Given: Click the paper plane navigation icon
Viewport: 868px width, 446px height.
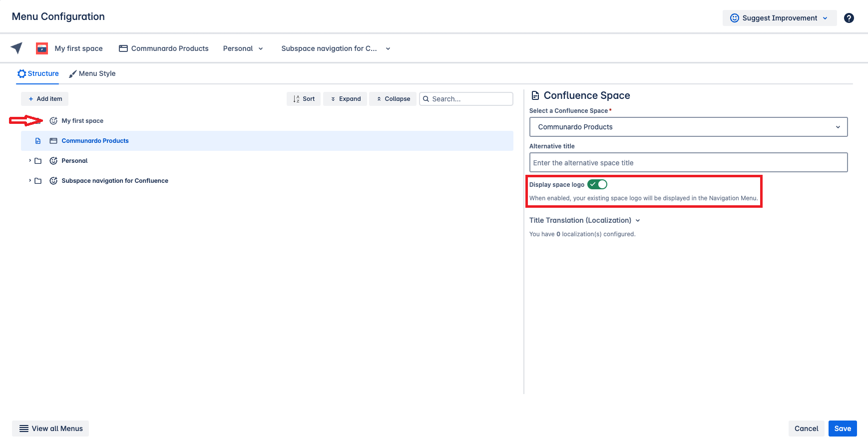Looking at the screenshot, I should pyautogui.click(x=16, y=48).
